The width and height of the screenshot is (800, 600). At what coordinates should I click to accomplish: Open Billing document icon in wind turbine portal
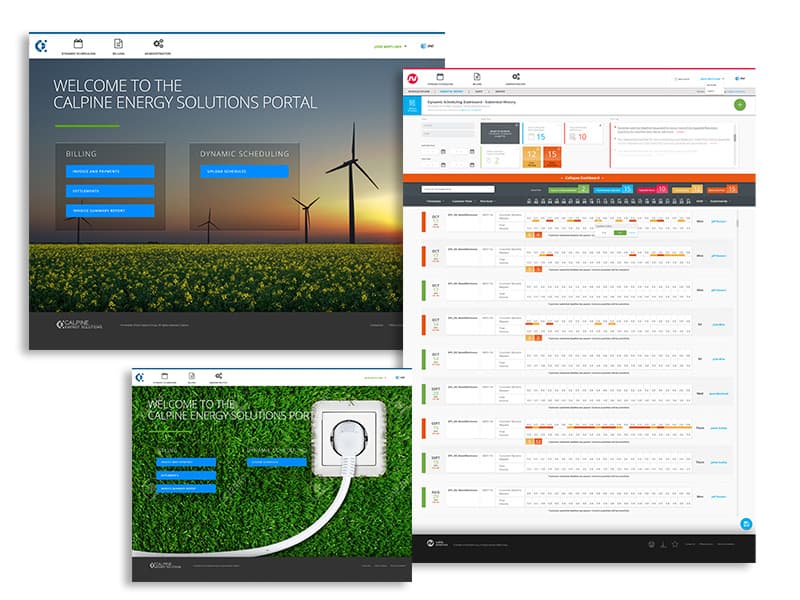[118, 44]
